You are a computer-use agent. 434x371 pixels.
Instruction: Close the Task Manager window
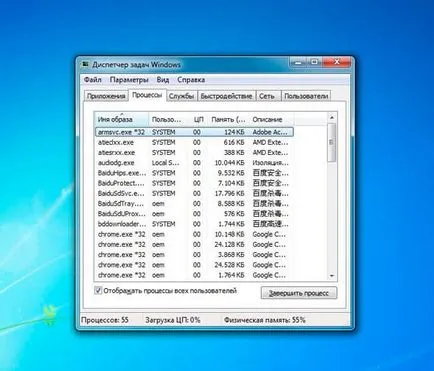[337, 62]
